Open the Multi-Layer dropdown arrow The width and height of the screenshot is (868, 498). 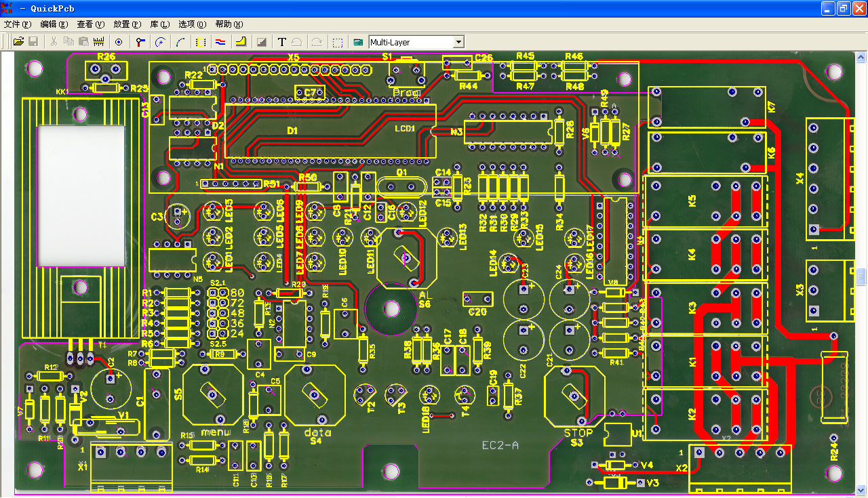tap(458, 42)
